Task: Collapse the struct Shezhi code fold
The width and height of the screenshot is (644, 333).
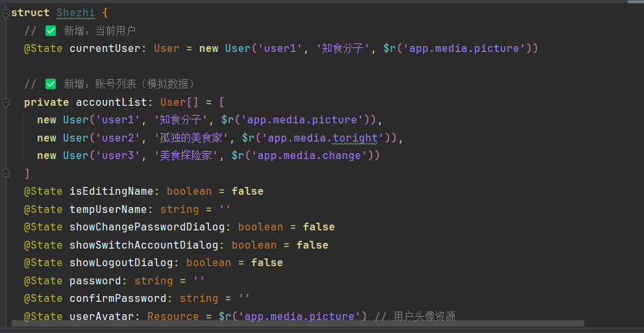Action: point(6,14)
